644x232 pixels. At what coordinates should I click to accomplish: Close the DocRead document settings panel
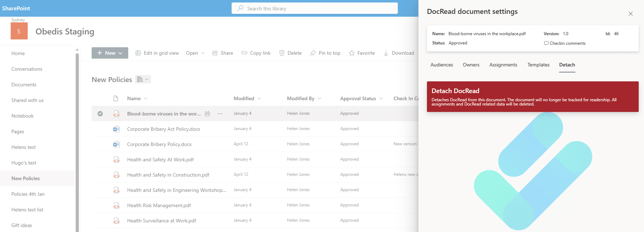pyautogui.click(x=631, y=14)
